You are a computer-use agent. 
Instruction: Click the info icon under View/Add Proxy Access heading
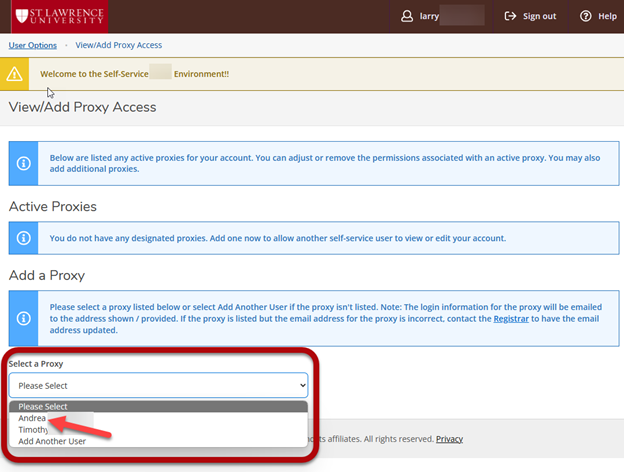click(x=21, y=164)
